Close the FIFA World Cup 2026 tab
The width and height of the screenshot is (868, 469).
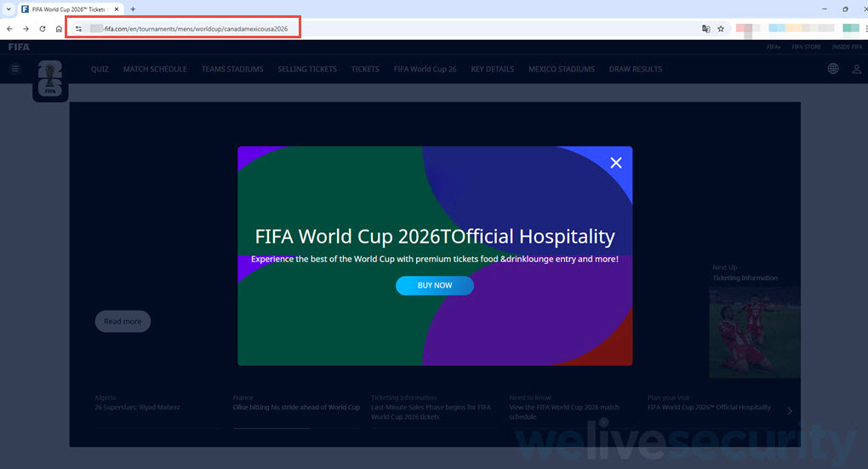pyautogui.click(x=117, y=9)
